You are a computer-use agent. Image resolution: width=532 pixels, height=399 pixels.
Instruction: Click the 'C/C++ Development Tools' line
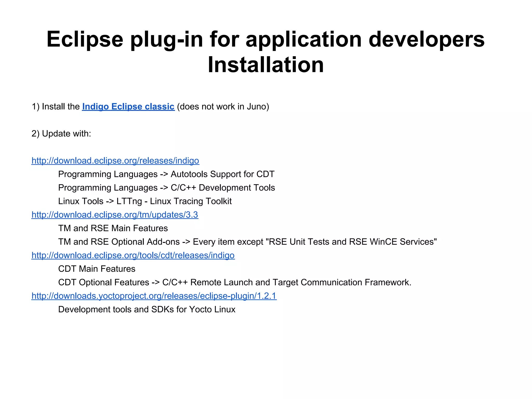tap(223, 188)
